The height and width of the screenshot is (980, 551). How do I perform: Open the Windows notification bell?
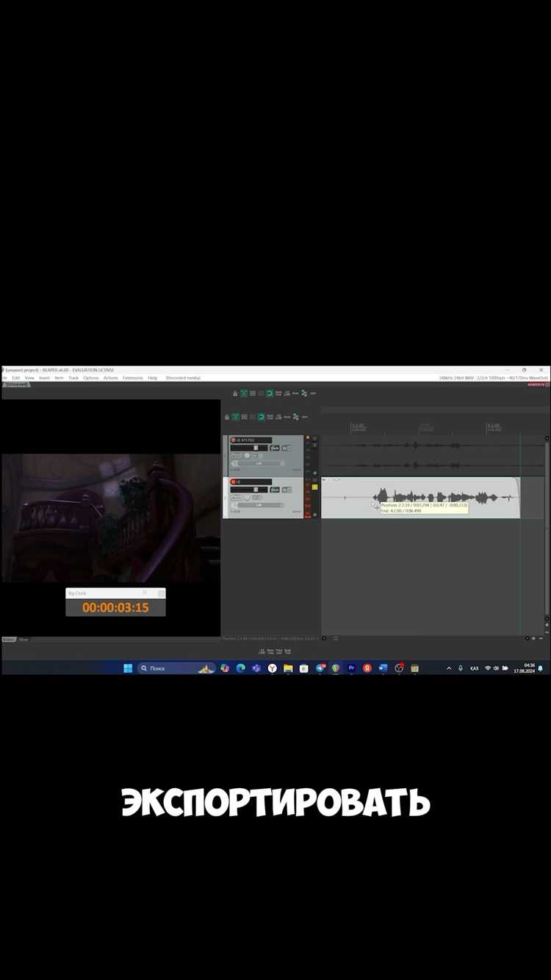(x=541, y=668)
